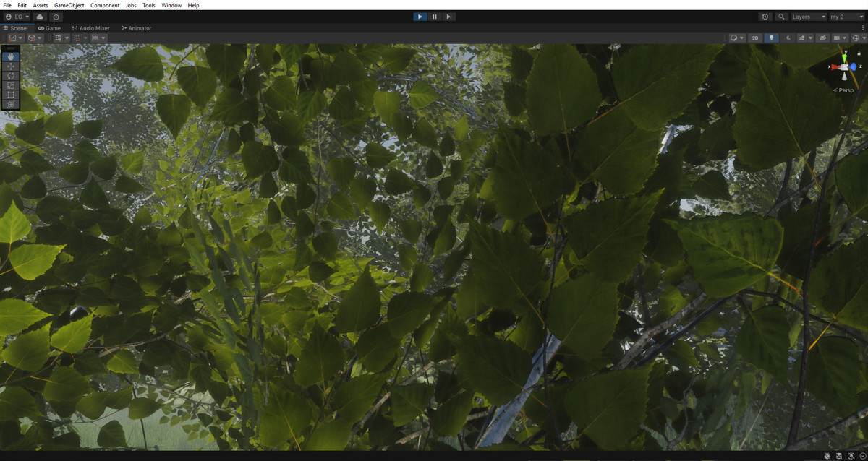Click the activity checkmark icon in status bar

(x=863, y=456)
